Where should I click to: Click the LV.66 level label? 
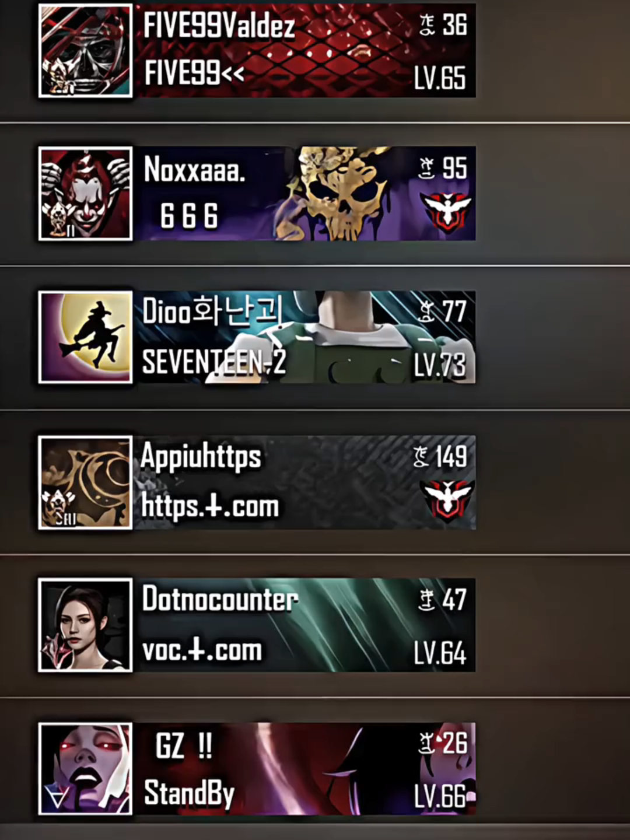(440, 795)
